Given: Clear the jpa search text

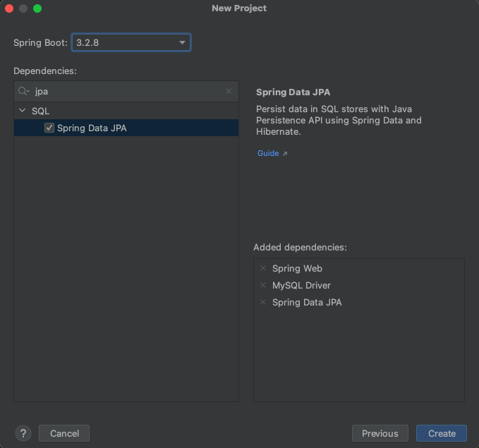Looking at the screenshot, I should point(228,91).
